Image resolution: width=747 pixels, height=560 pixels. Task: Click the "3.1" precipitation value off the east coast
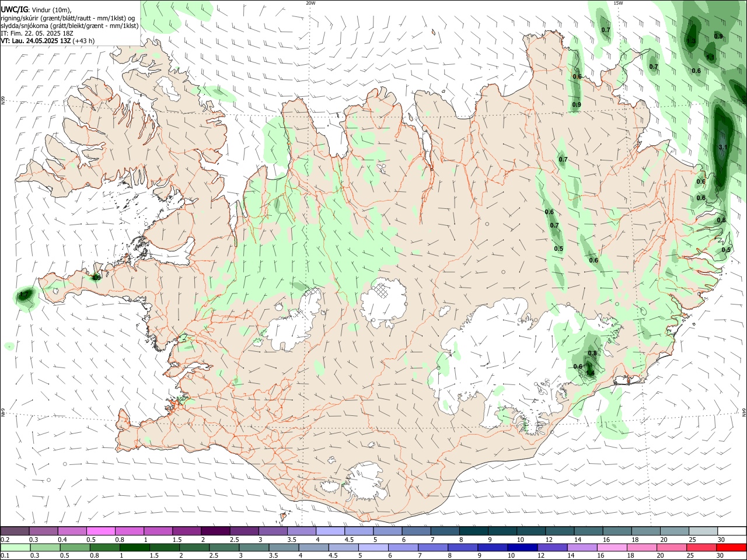pyautogui.click(x=723, y=147)
